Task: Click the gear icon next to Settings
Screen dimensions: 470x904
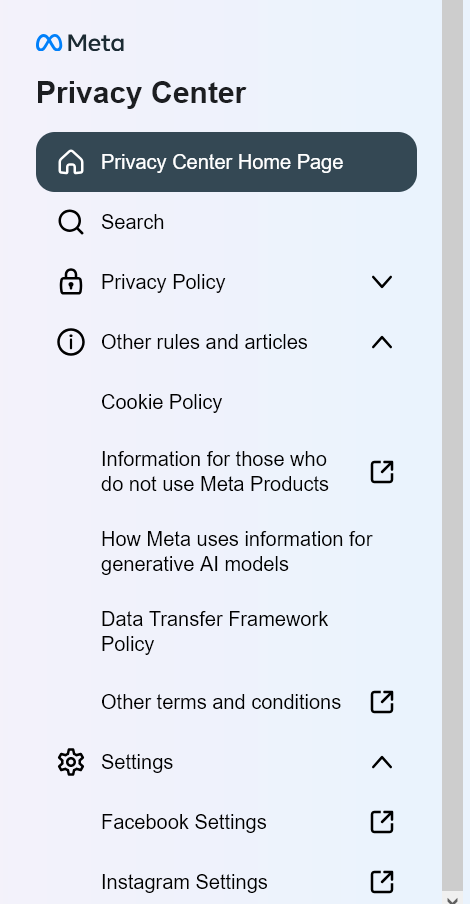Action: [x=71, y=762]
